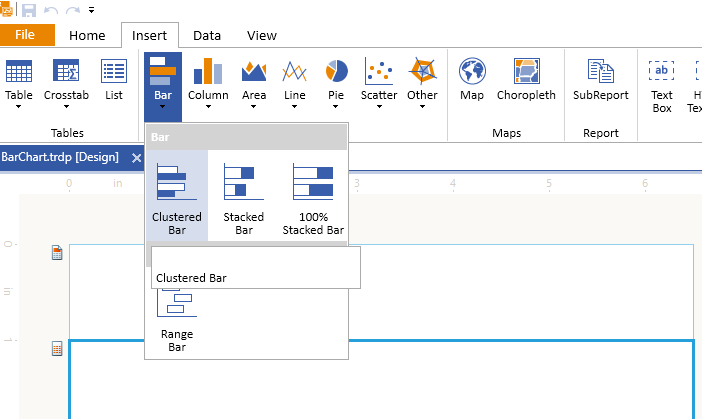Image resolution: width=702 pixels, height=419 pixels.
Task: Expand the Column chart dropdown arrow
Action: tap(208, 107)
